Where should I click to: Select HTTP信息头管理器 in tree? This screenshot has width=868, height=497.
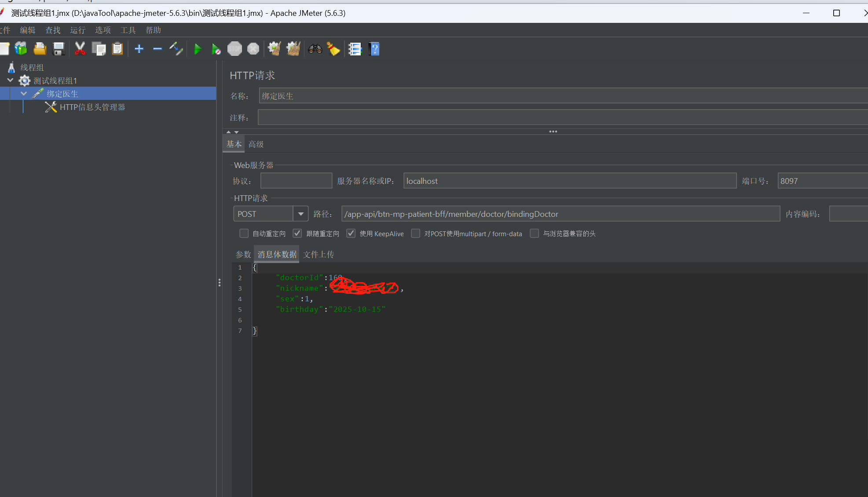[92, 107]
